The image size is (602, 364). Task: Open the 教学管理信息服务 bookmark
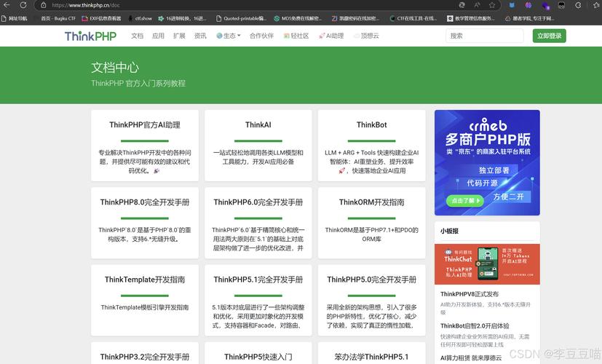471,18
